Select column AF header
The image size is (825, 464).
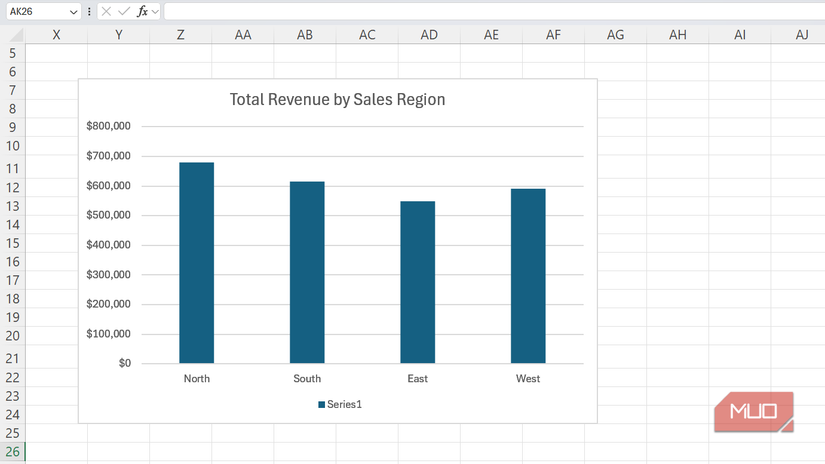(x=553, y=35)
